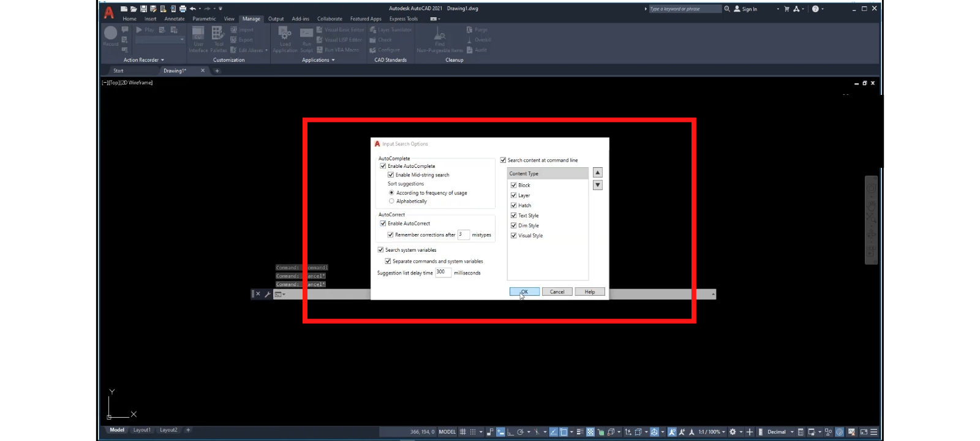Click the Record action button in ribbon
This screenshot has width=980, height=441.
point(111,36)
